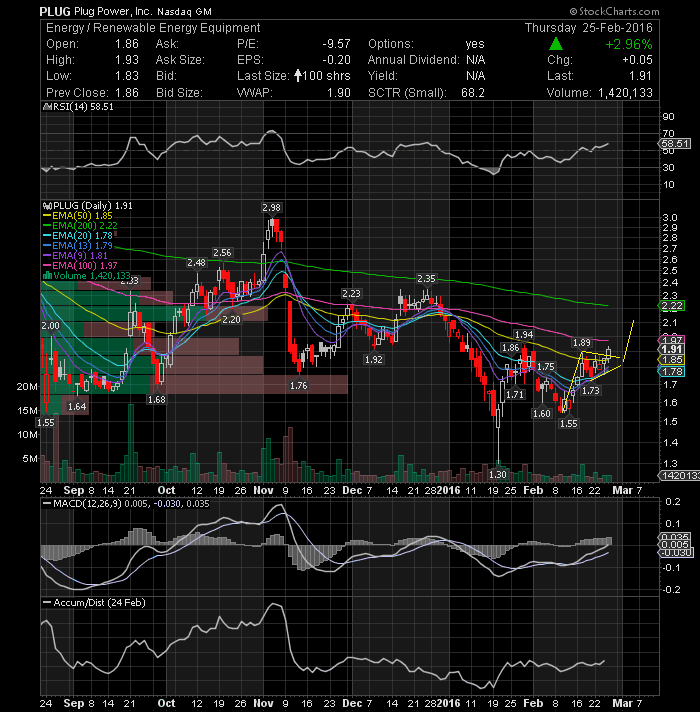This screenshot has height=712, width=700.
Task: Click the StockCharts.com copyright link
Action: pos(614,11)
